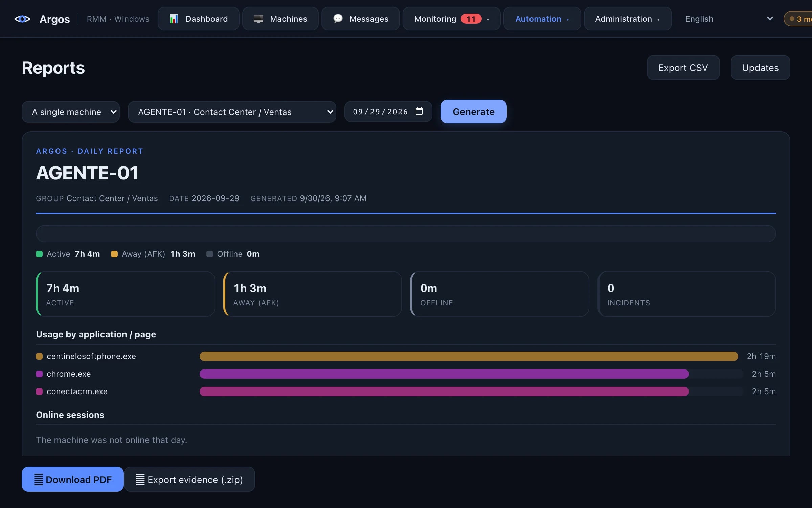This screenshot has width=812, height=508.
Task: Click the chrome.exe purple usage bar
Action: click(444, 374)
